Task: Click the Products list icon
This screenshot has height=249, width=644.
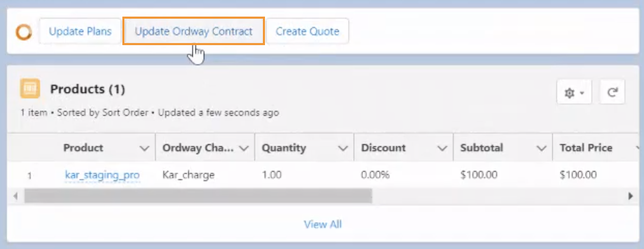Action: tap(30, 89)
